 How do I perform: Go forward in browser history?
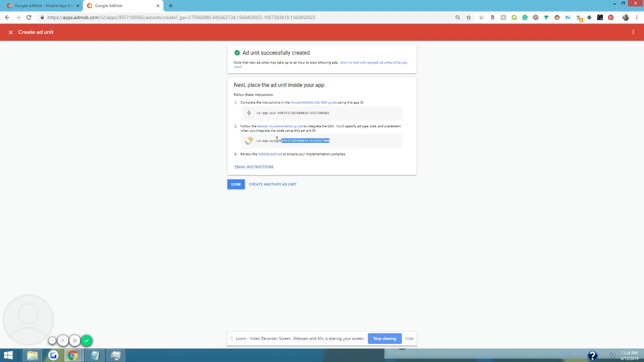[18, 18]
